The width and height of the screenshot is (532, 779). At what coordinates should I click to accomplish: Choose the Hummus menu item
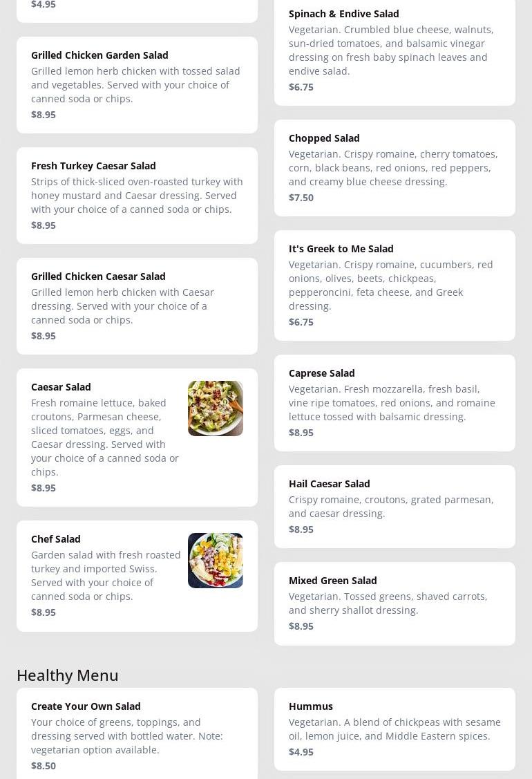pos(310,706)
